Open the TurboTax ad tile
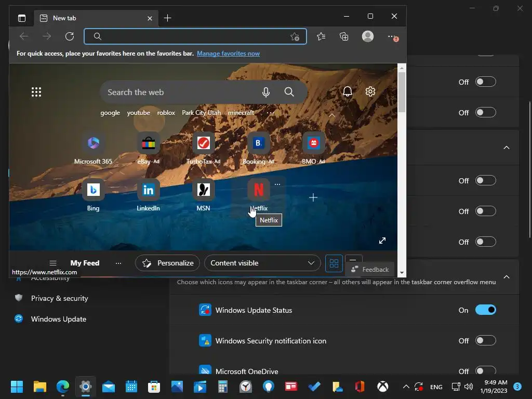Screen dimensions: 532x399 [203, 149]
